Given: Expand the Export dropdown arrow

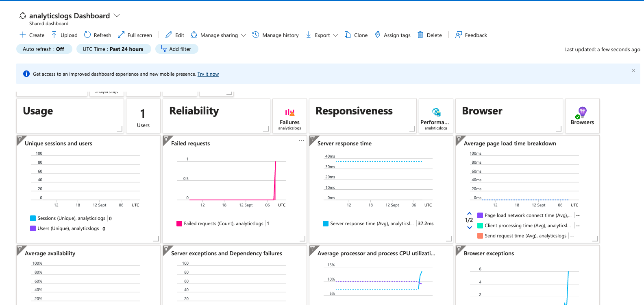Looking at the screenshot, I should [x=335, y=35].
